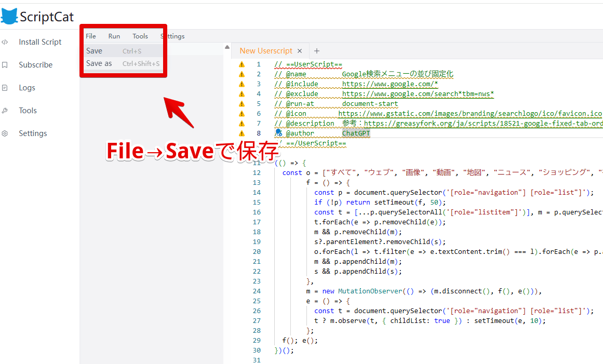Click "MutationObserver" on line 24
Image resolution: width=603 pixels, height=364 pixels.
pos(370,291)
